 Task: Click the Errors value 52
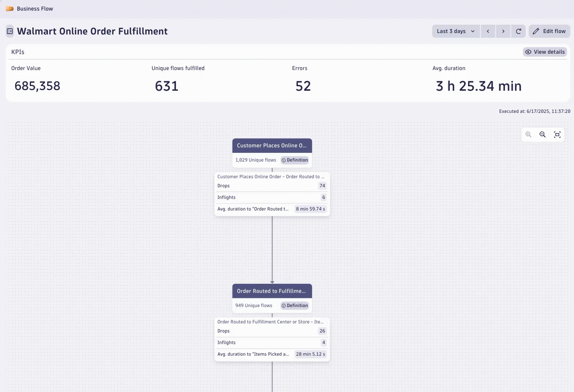303,86
